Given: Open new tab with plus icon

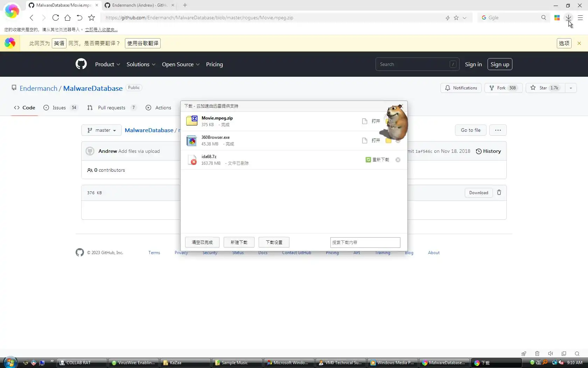Looking at the screenshot, I should pos(185,5).
